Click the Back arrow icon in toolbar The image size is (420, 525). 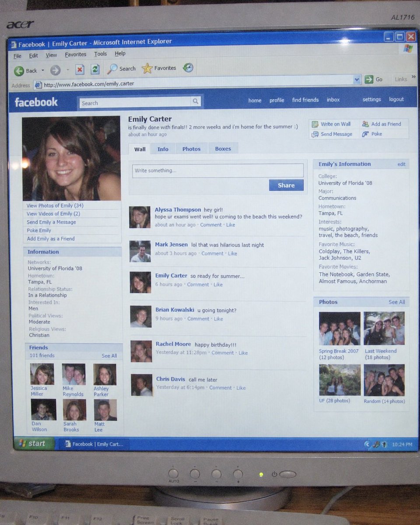click(19, 70)
